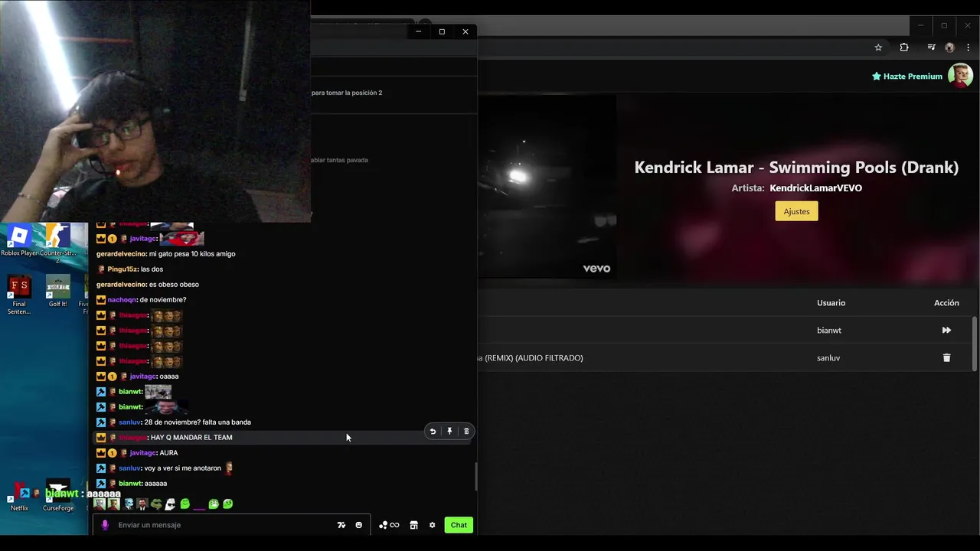Open Counter-Strike 2 desktop shortcut
Viewport: 980px width, 551px height.
[x=58, y=243]
